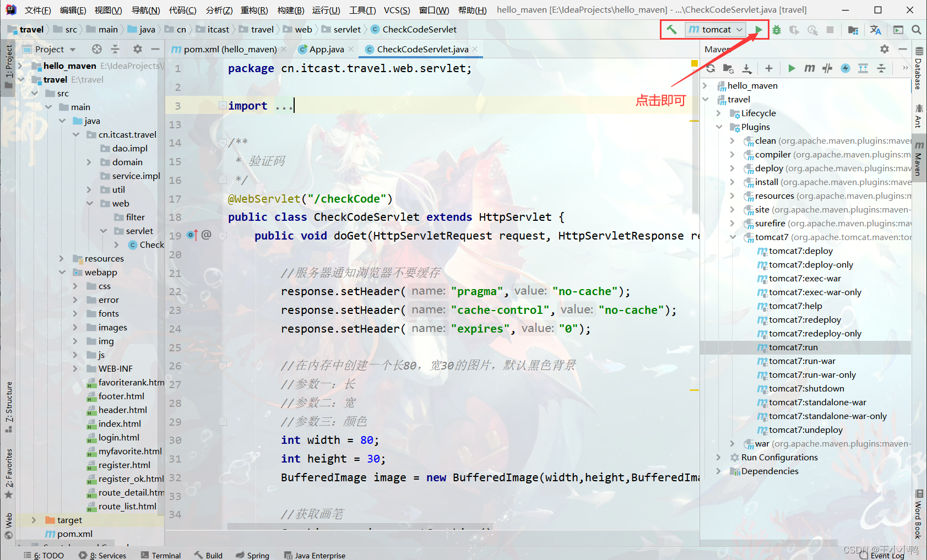Open Maven panel settings gear
Viewport: 927px width, 560px height.
[x=885, y=49]
